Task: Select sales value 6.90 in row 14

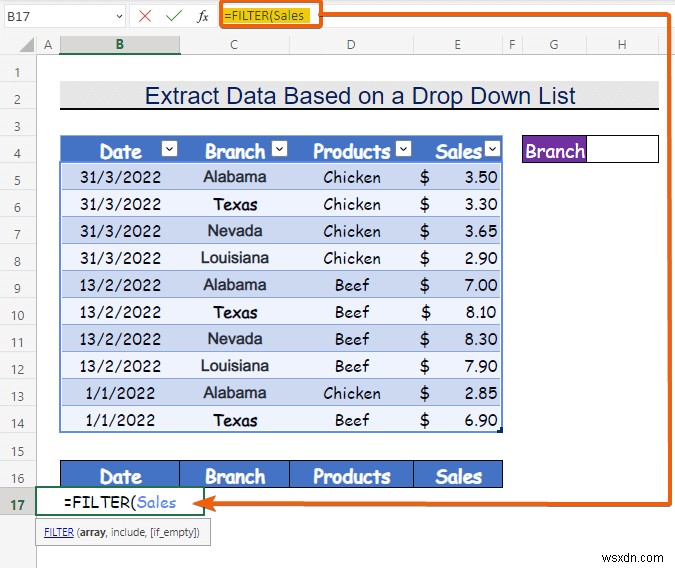Action: [458, 420]
